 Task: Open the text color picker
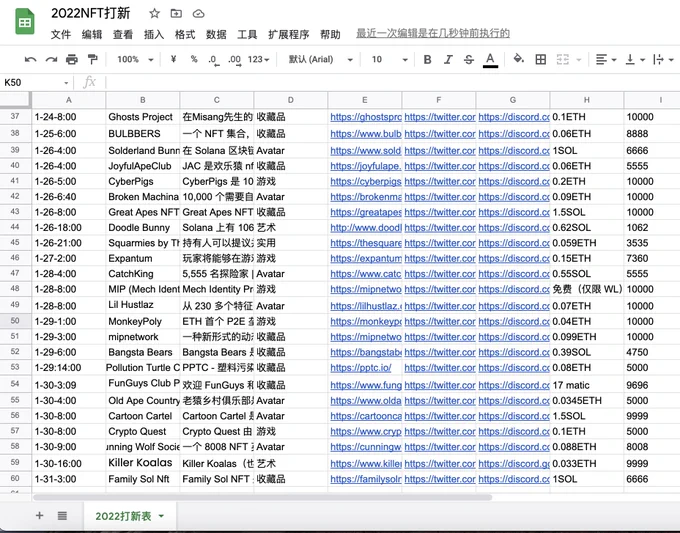point(490,60)
